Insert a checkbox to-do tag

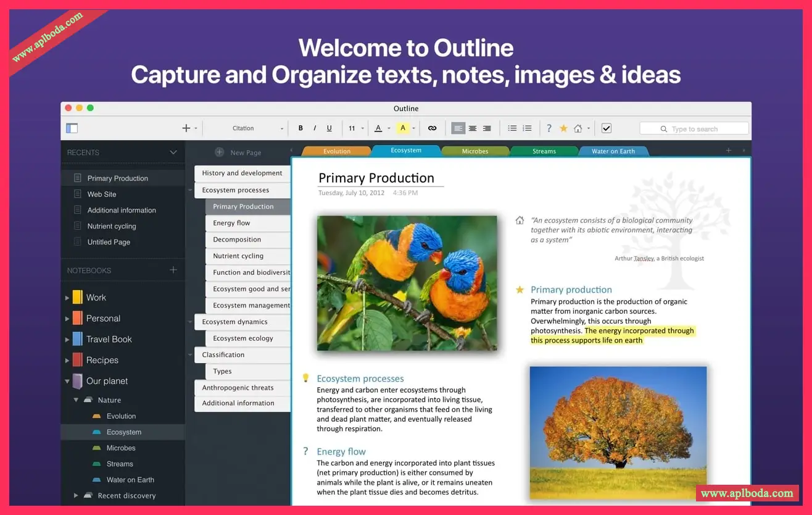pyautogui.click(x=606, y=128)
